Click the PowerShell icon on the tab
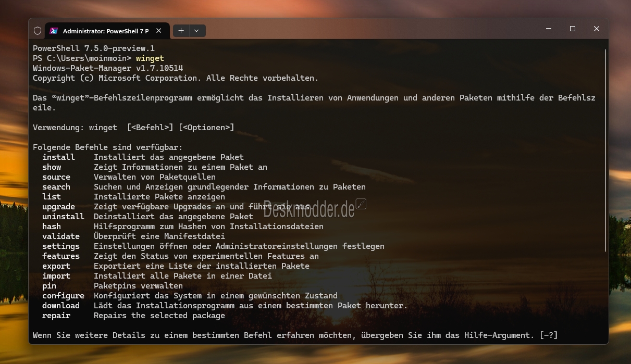 pos(54,31)
